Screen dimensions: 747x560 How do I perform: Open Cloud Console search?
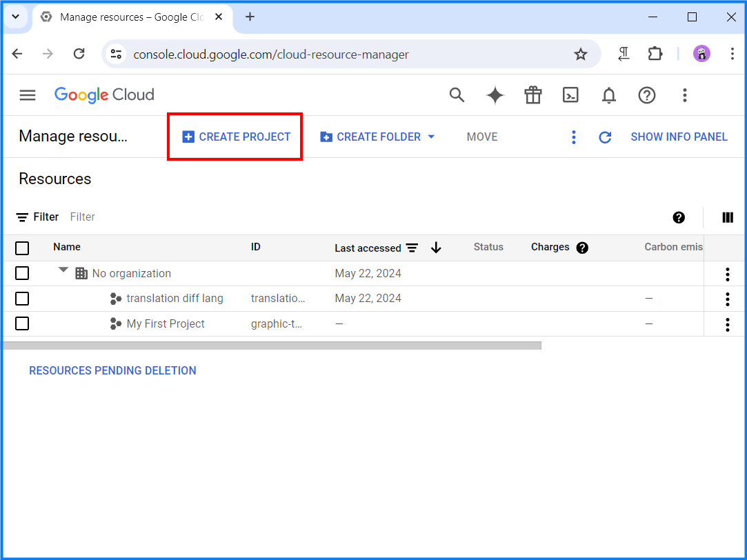coord(457,95)
